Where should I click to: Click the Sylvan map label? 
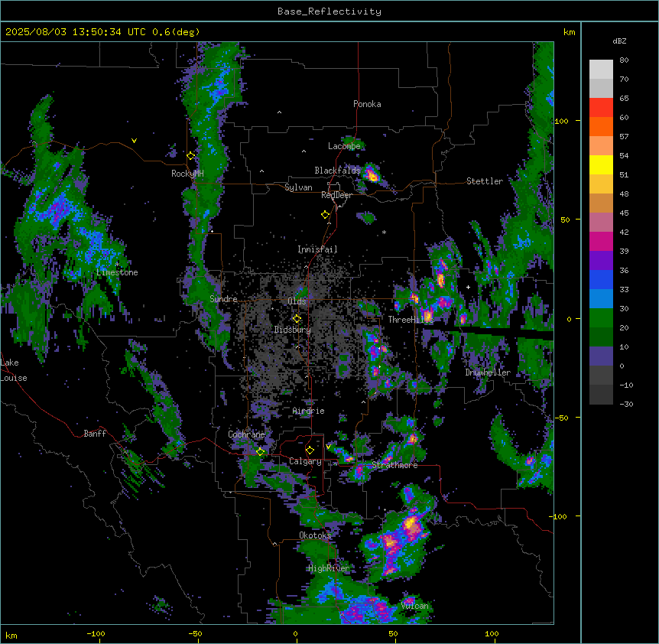(298, 187)
